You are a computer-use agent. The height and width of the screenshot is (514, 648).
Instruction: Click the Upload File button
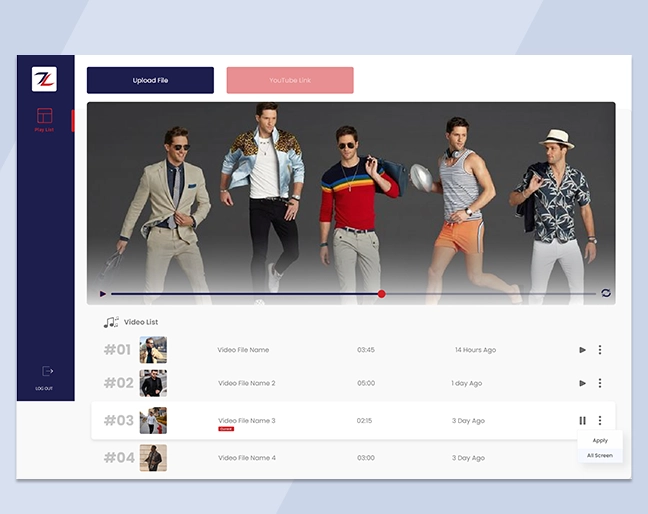pos(150,80)
